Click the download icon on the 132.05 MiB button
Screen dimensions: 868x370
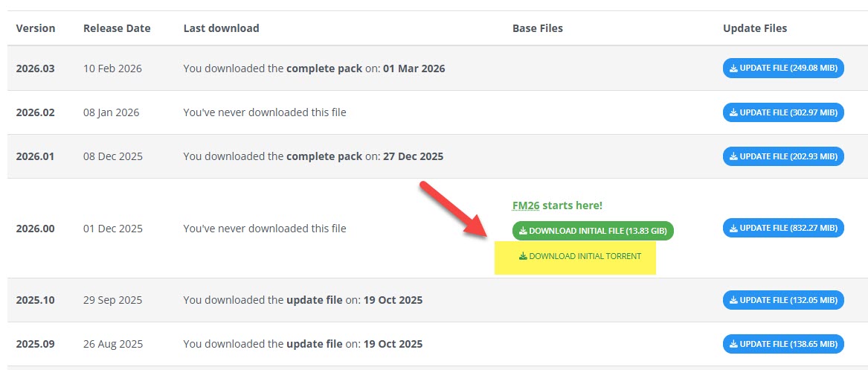[733, 300]
